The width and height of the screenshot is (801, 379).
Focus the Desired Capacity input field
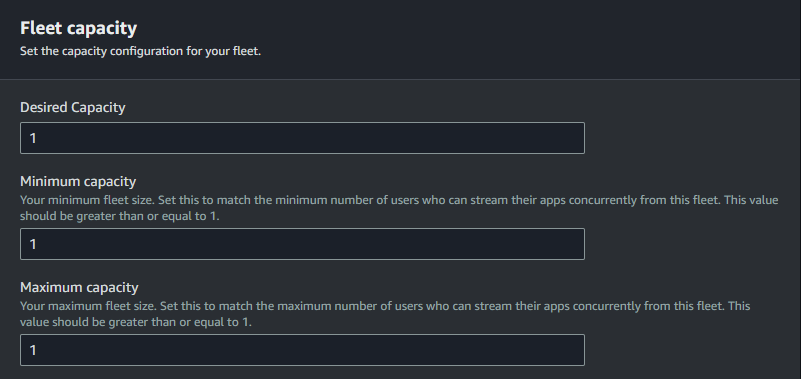[302, 138]
